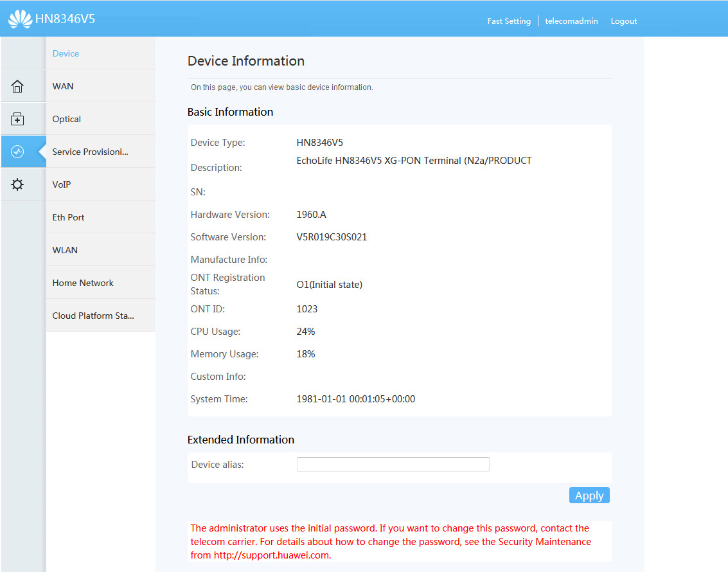Select the System Information status icon

(18, 152)
